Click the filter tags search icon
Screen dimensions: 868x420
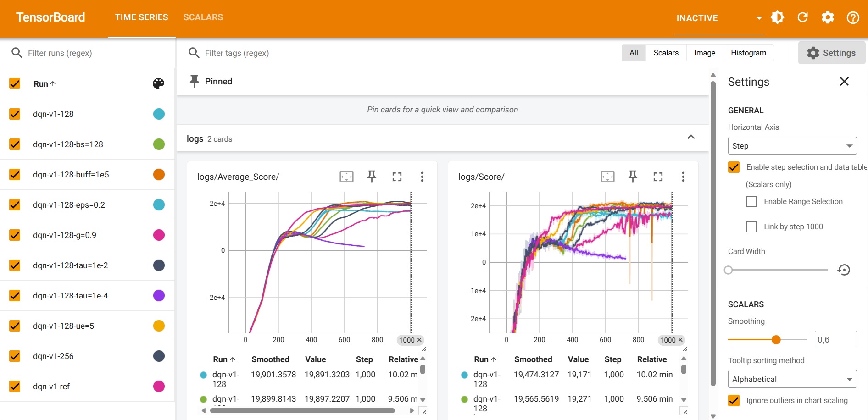click(x=194, y=53)
